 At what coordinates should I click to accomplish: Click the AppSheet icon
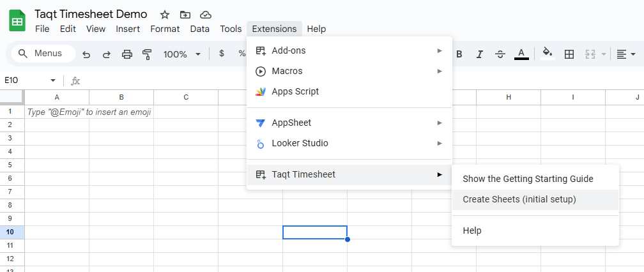261,123
